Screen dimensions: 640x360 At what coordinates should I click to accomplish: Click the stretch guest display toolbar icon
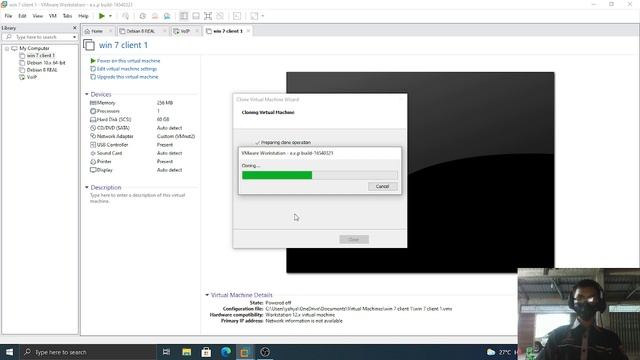pyautogui.click(x=254, y=16)
